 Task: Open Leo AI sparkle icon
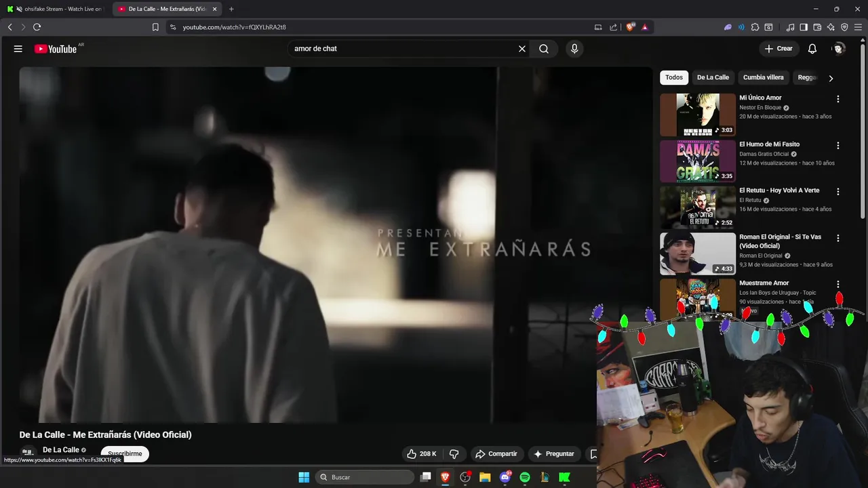pyautogui.click(x=831, y=27)
